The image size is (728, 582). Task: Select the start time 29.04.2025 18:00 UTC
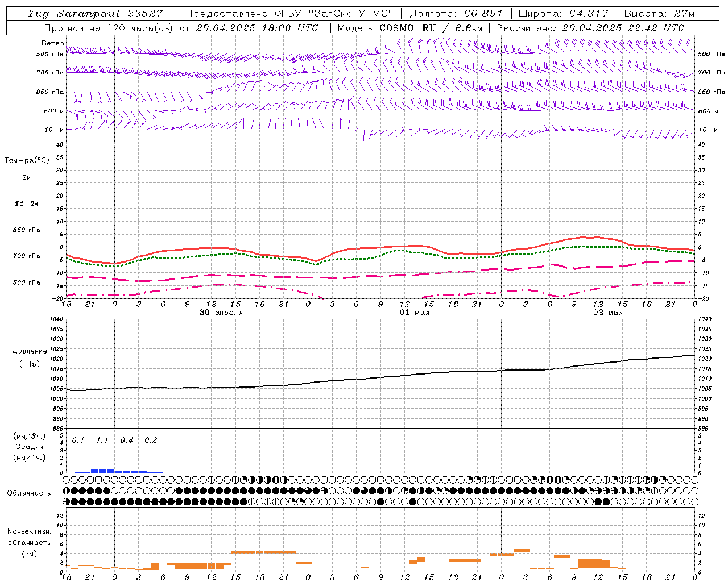257,28
